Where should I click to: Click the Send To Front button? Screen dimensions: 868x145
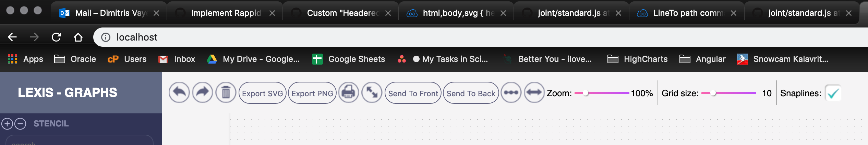tap(413, 93)
